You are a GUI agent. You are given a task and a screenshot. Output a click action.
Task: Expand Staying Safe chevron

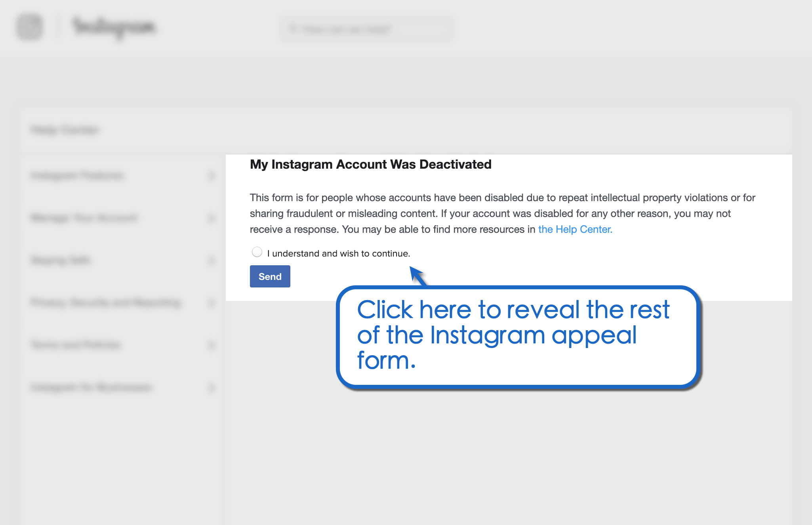[x=212, y=261]
